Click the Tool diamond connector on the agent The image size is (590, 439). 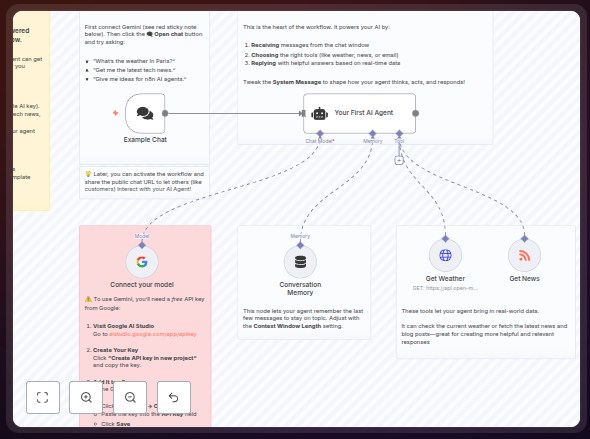pyautogui.click(x=399, y=133)
